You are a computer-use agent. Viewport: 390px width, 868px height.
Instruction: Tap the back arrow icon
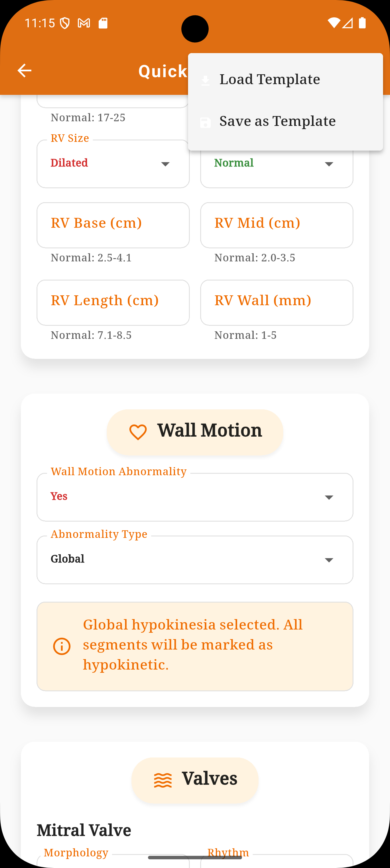pyautogui.click(x=24, y=71)
